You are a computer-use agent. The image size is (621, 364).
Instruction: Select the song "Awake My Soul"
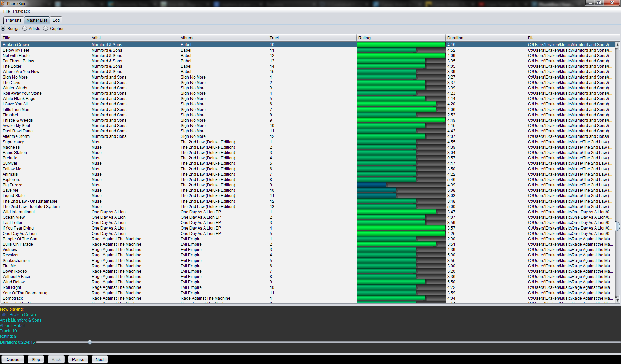(x=16, y=126)
